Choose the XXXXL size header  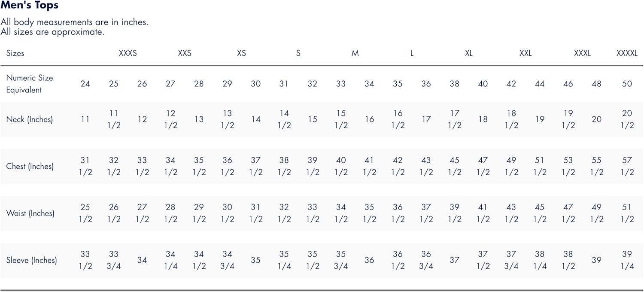click(627, 53)
